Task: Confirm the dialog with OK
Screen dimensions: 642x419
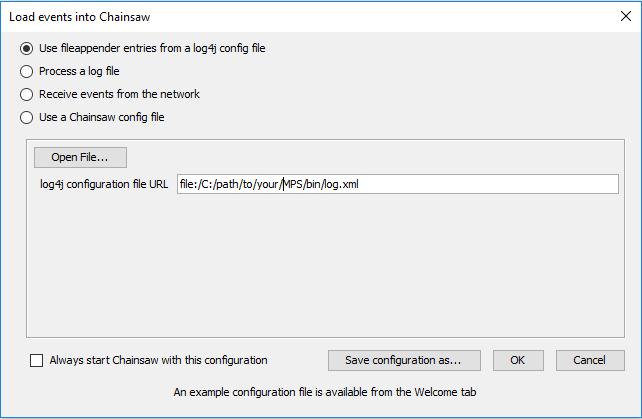Action: [x=517, y=360]
